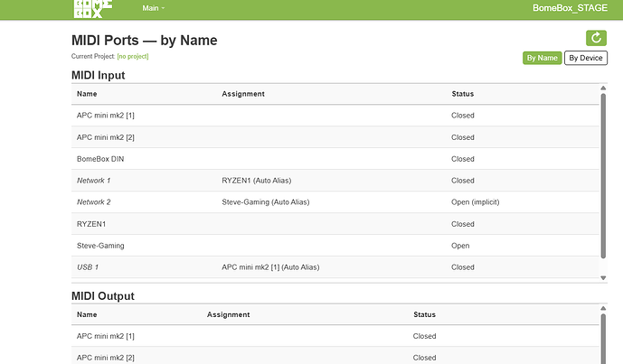
Task: Open the Main dropdown menu
Action: (154, 8)
